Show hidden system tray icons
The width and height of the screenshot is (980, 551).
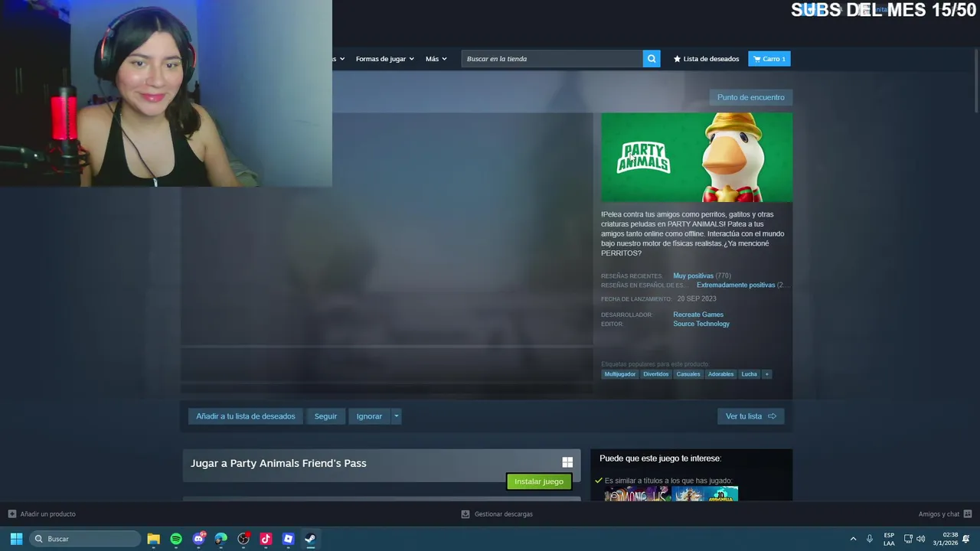pos(853,539)
